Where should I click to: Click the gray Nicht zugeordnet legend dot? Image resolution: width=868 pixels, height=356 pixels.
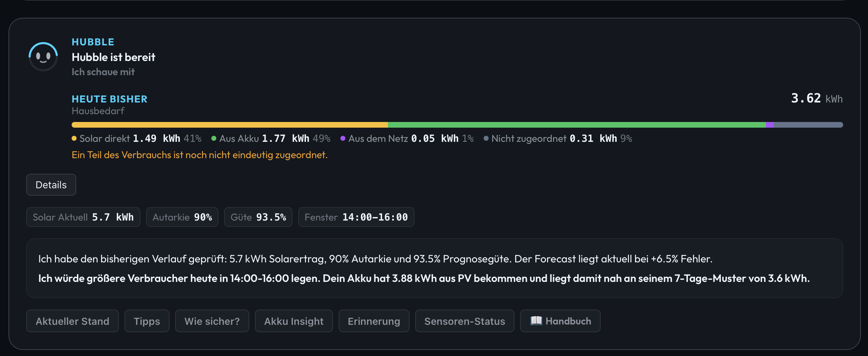click(x=486, y=139)
